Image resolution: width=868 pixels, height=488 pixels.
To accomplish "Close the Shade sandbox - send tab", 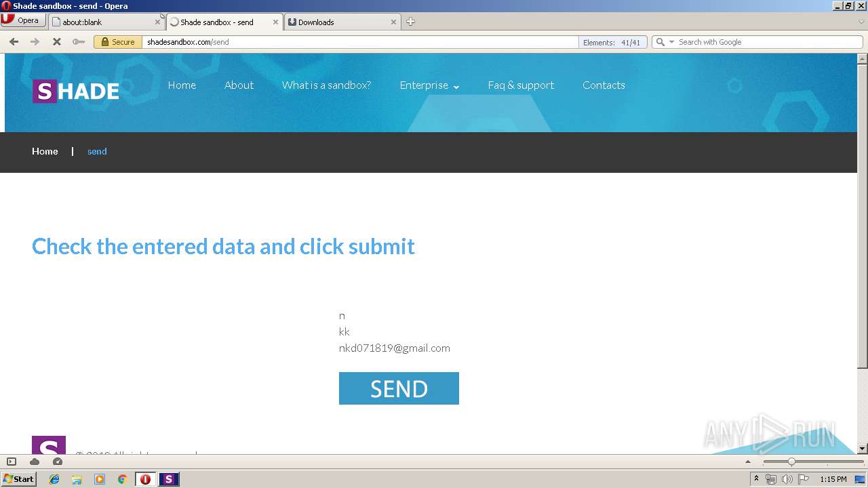I will (x=275, y=22).
